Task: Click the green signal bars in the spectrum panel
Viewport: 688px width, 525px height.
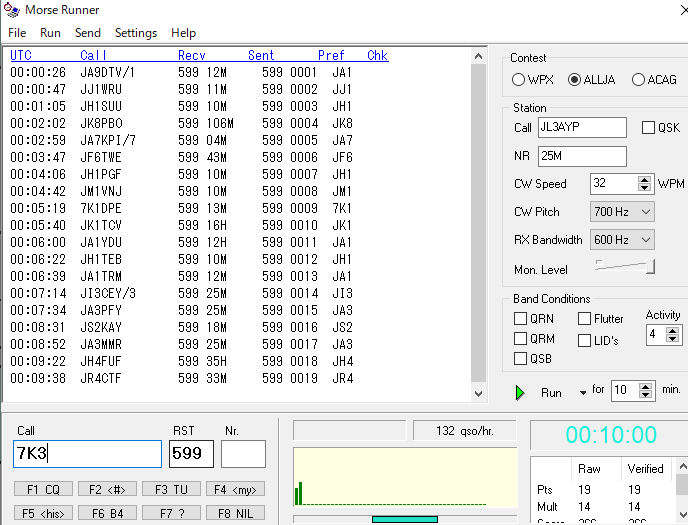Action: click(x=299, y=493)
